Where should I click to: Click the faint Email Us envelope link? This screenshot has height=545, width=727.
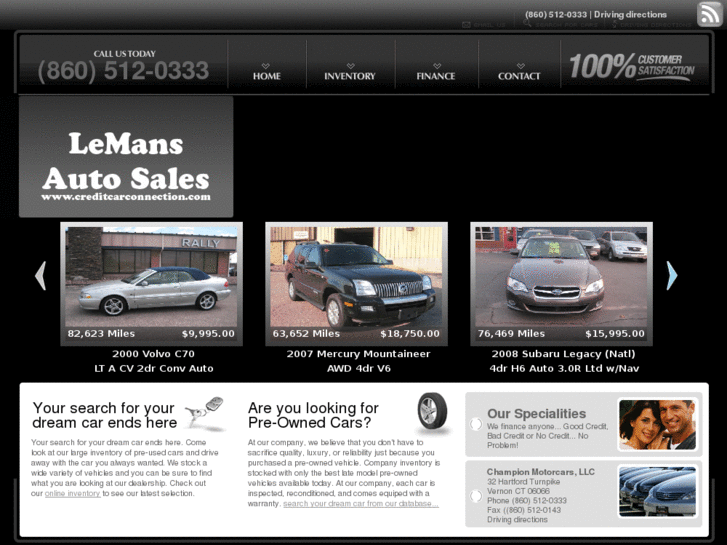coord(484,25)
